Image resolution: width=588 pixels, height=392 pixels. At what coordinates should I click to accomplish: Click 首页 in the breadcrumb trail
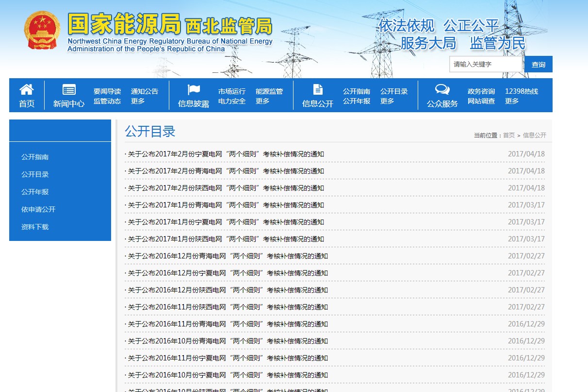point(508,136)
